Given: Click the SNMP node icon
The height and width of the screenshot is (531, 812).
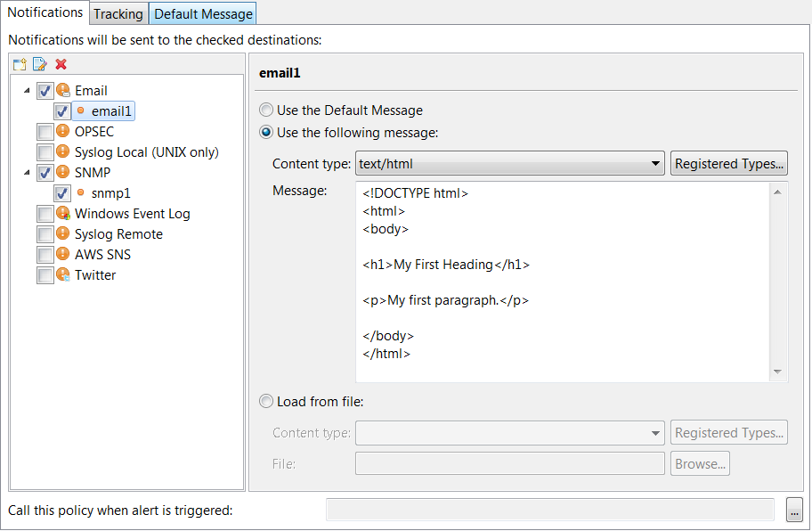Looking at the screenshot, I should pyautogui.click(x=62, y=172).
